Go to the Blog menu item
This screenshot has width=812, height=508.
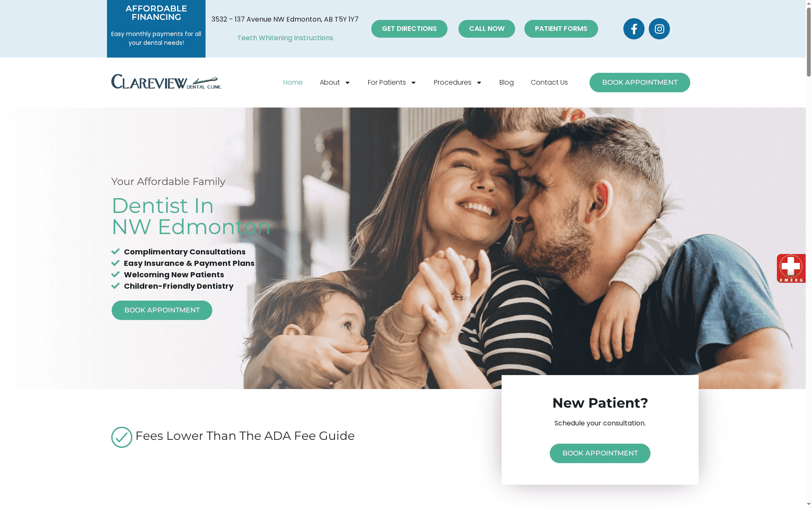pos(506,83)
